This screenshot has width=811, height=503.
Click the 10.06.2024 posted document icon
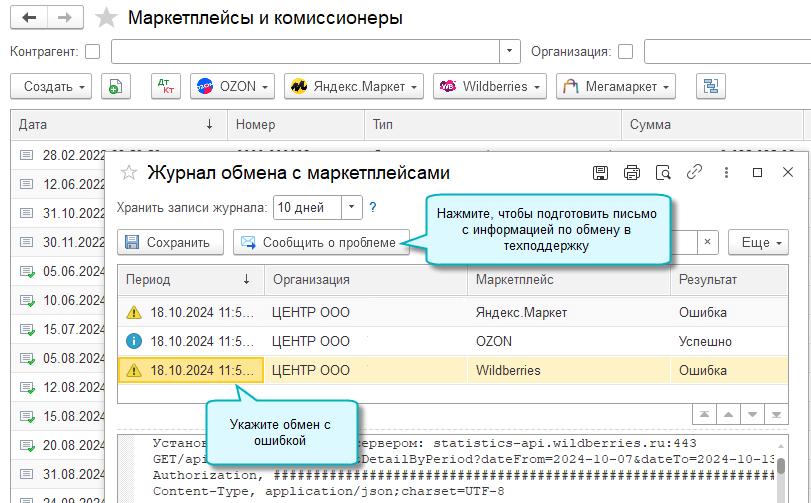pos(27,300)
